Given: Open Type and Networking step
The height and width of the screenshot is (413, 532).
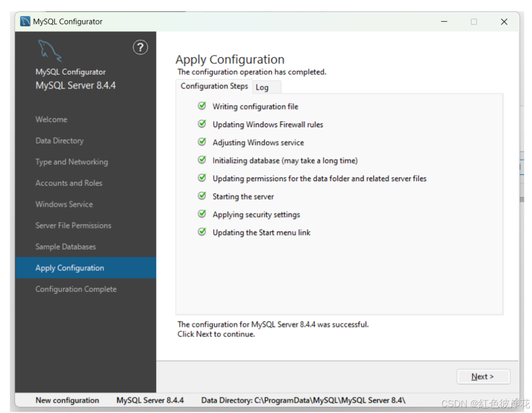Looking at the screenshot, I should 72,162.
